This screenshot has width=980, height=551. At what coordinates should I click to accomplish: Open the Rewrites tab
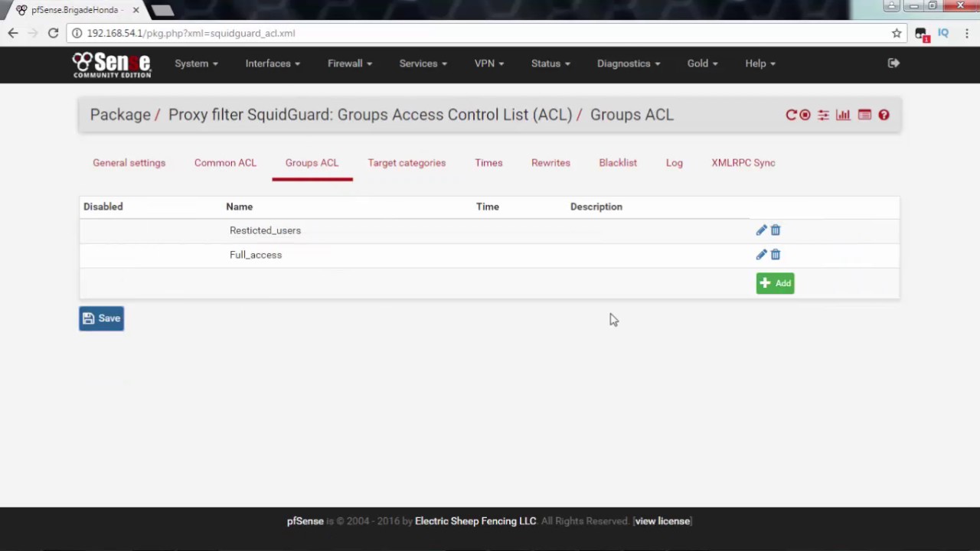point(550,163)
